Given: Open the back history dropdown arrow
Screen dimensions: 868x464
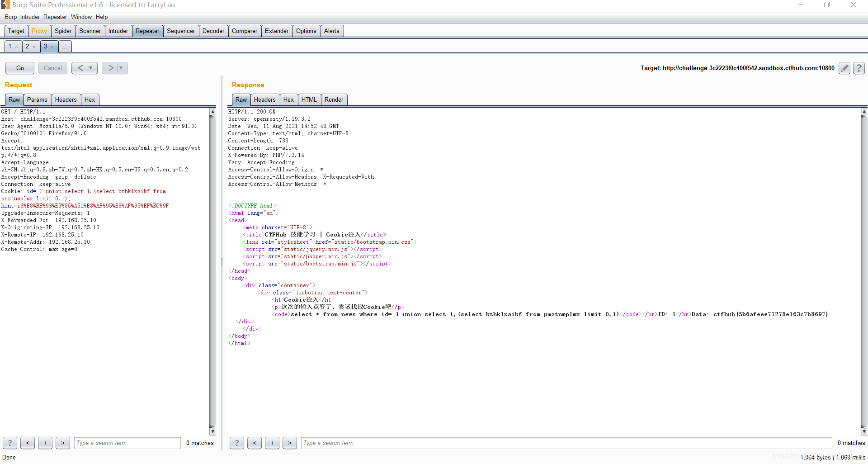Looking at the screenshot, I should point(91,68).
